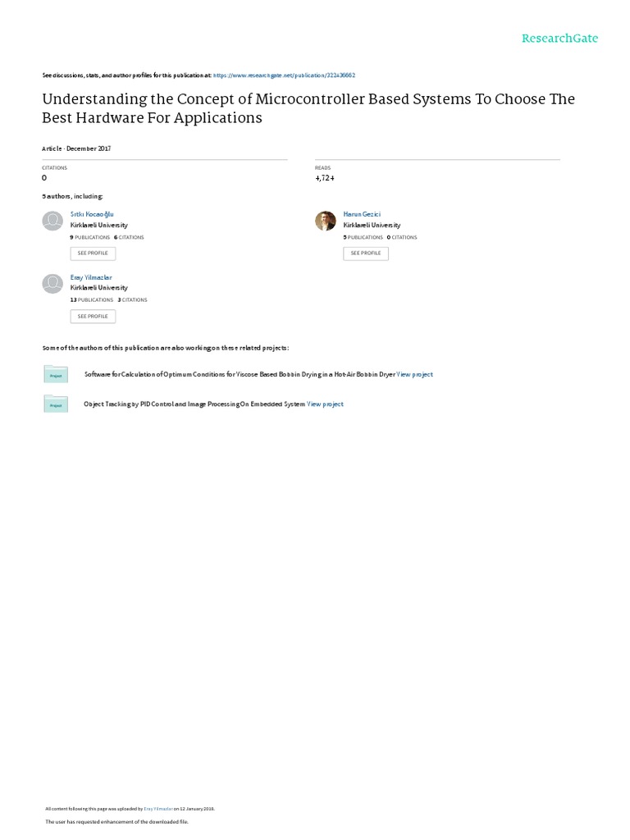The image size is (630, 840).
Task: Click the Object Tracking project folder icon
Action: [x=55, y=404]
